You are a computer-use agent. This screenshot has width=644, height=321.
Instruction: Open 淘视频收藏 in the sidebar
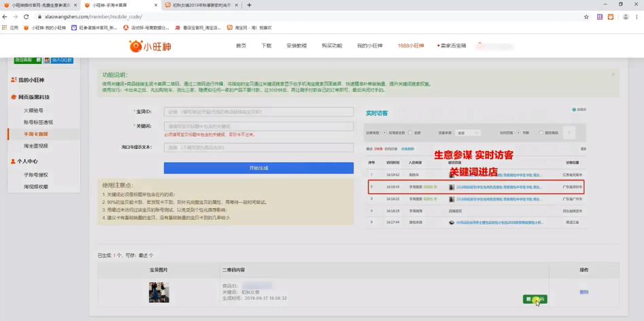pos(36,187)
